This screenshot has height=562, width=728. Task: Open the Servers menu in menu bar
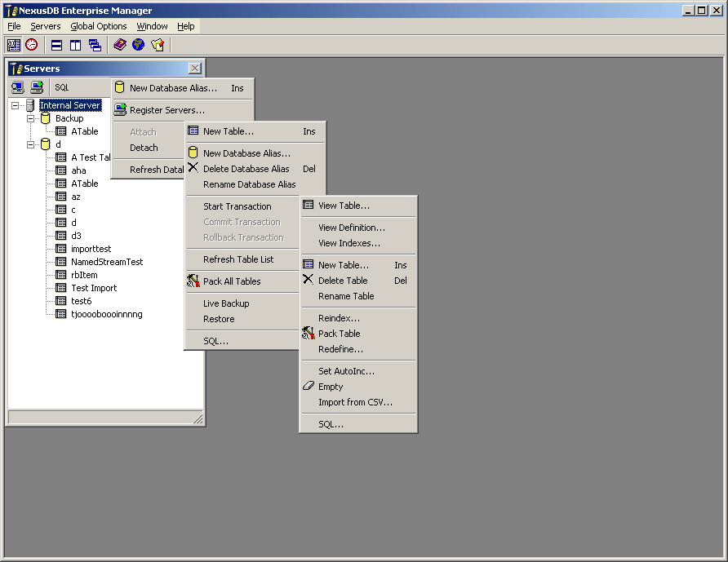(46, 26)
